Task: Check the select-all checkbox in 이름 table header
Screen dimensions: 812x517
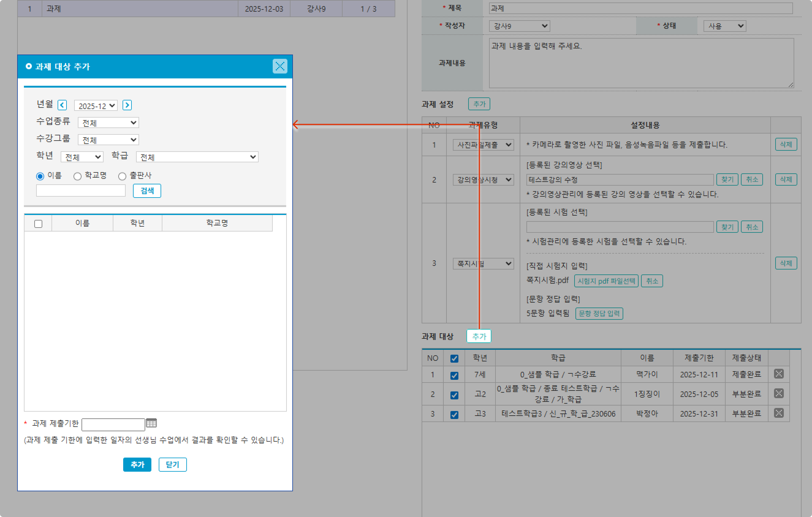Action: click(38, 224)
